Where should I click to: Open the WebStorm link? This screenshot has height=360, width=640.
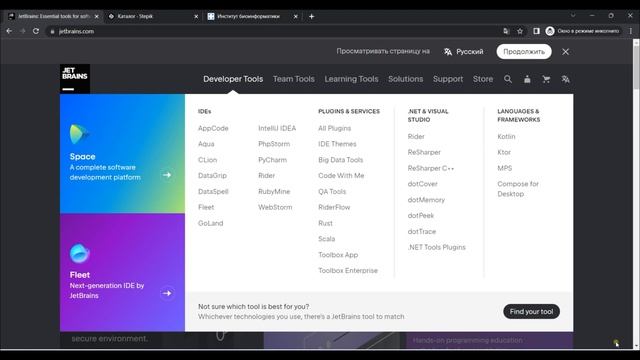click(x=275, y=207)
